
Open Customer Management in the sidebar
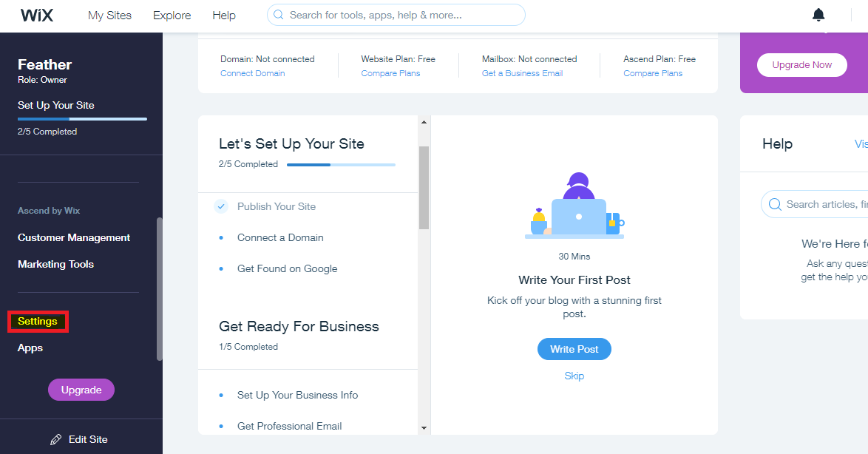[x=74, y=237]
